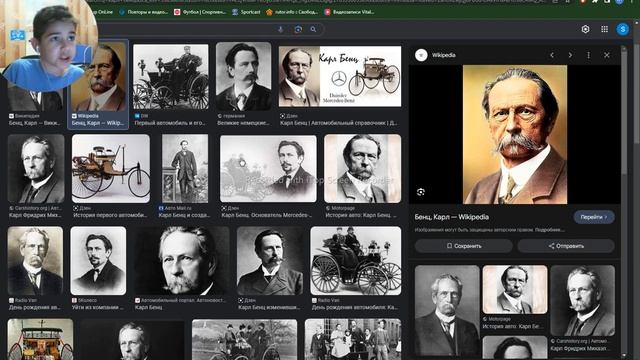Click the lens icon on preview image
This screenshot has height=360, width=640.
(421, 192)
